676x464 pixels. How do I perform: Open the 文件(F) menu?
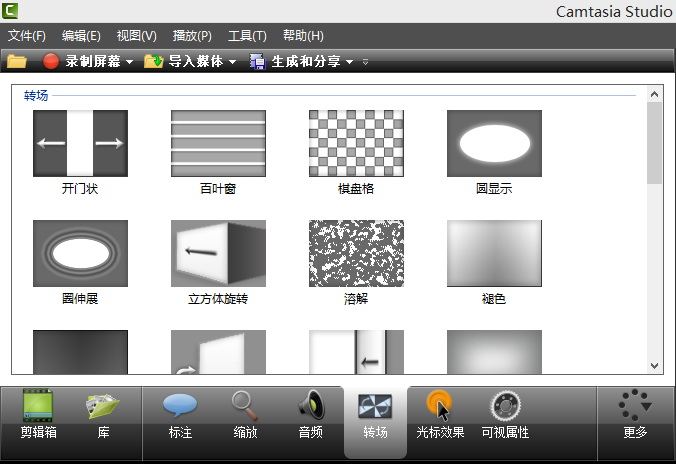point(27,36)
